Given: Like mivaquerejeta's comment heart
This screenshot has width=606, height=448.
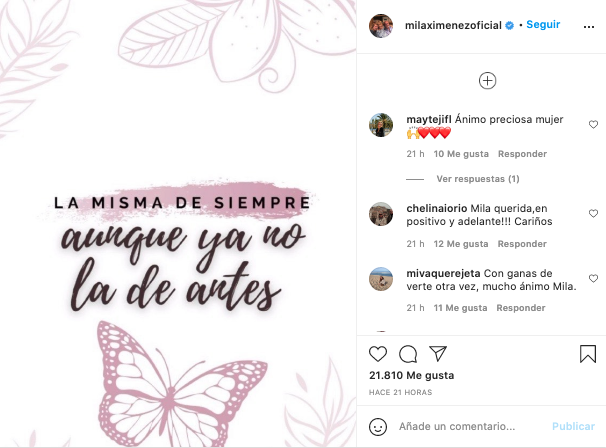Looking at the screenshot, I should coord(593,278).
